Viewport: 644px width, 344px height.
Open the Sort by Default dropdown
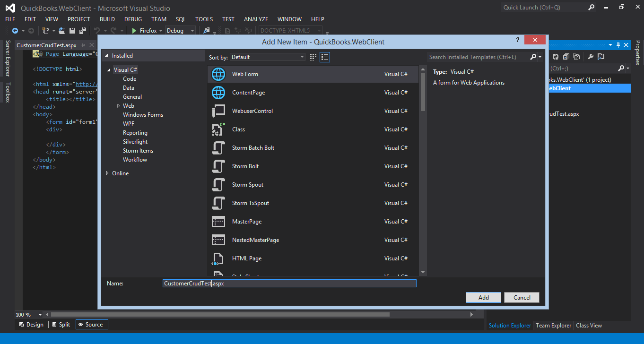[x=268, y=57]
